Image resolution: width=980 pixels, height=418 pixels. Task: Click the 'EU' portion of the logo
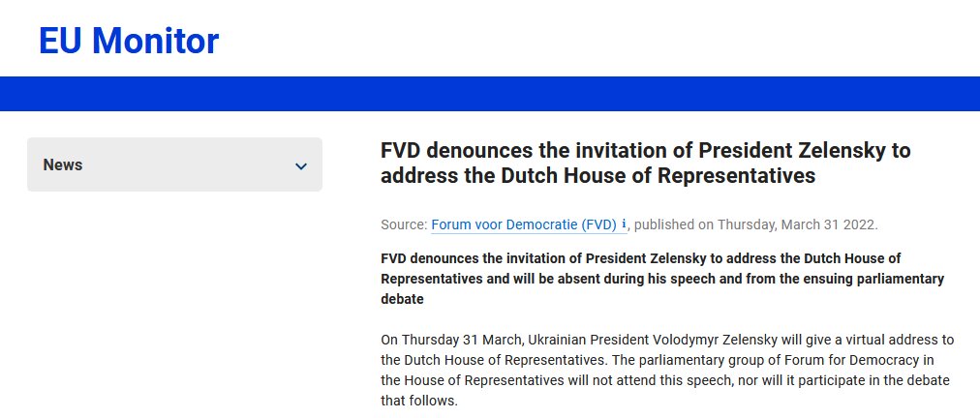[x=60, y=41]
